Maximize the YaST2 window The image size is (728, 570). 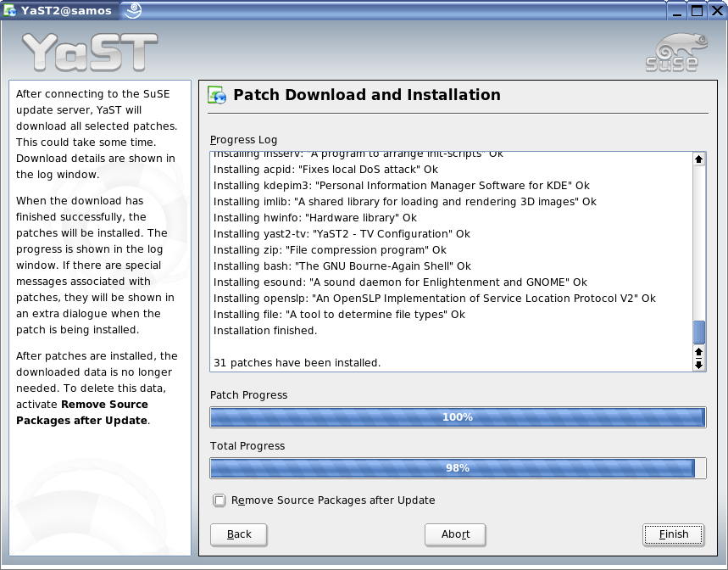pos(697,11)
